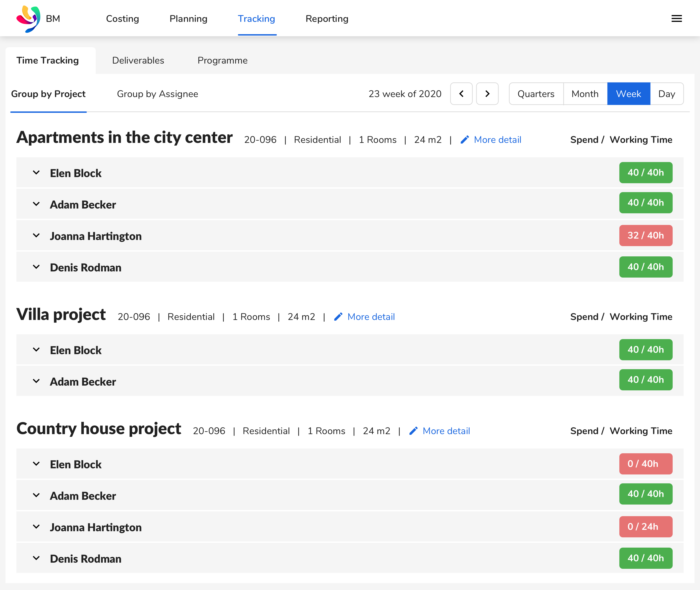700x590 pixels.
Task: Click the pencil icon next to Apartments project
Action: 465,139
